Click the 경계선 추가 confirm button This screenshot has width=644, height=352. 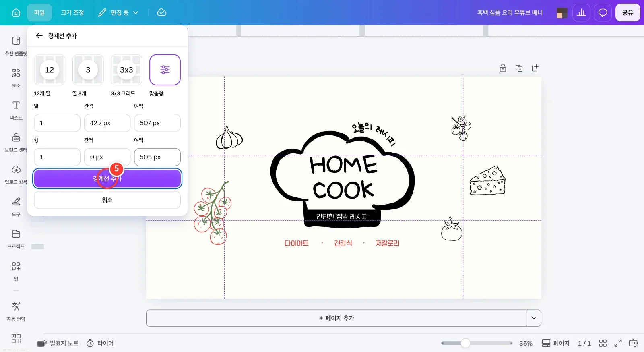tap(107, 178)
